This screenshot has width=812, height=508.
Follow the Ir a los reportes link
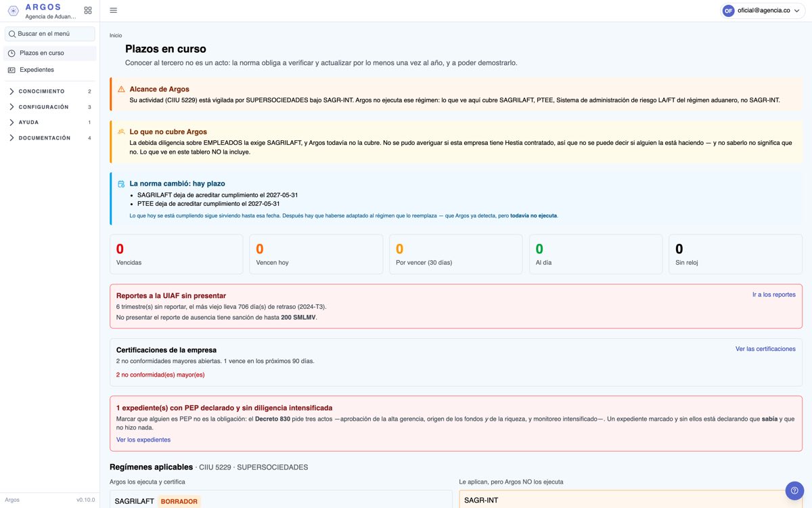pos(774,295)
